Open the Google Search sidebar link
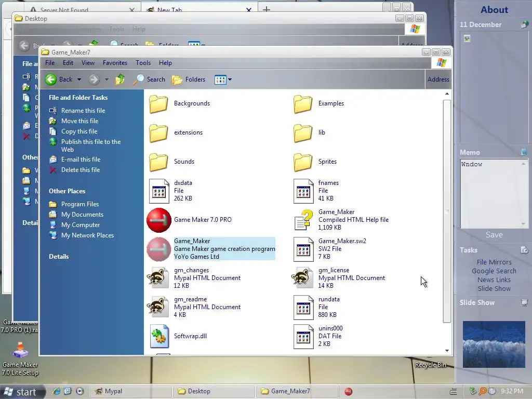 (494, 271)
